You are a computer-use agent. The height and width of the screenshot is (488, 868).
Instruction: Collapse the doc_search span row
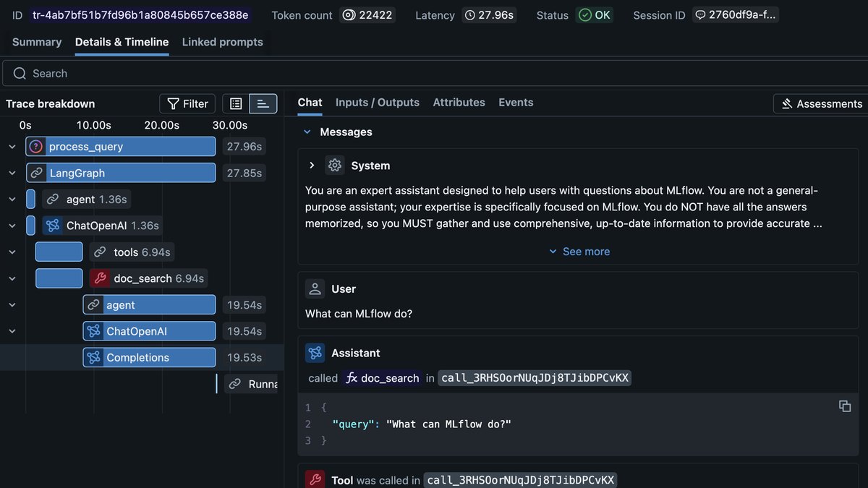click(12, 278)
